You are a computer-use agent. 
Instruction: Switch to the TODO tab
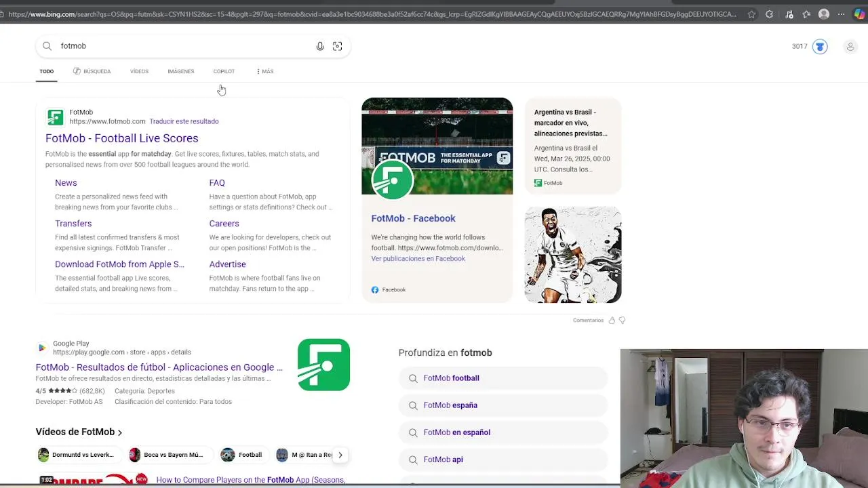[46, 71]
